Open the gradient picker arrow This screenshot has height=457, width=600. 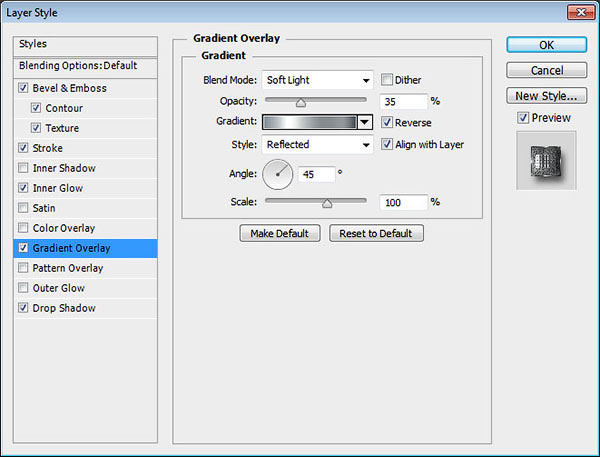pyautogui.click(x=365, y=122)
